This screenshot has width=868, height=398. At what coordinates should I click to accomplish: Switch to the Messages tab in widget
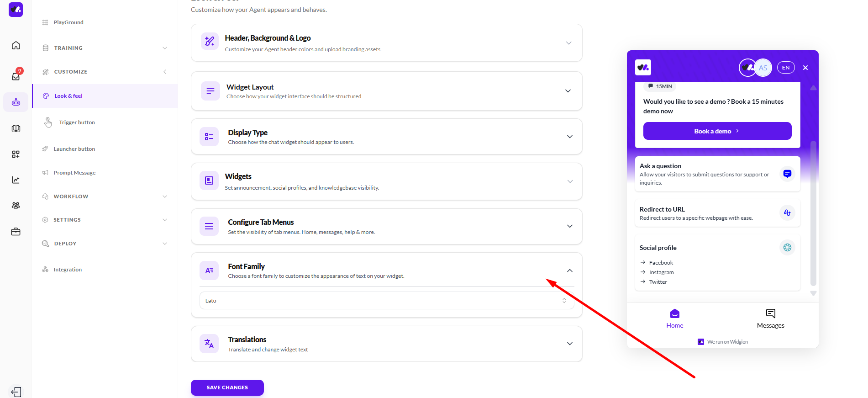770,318
